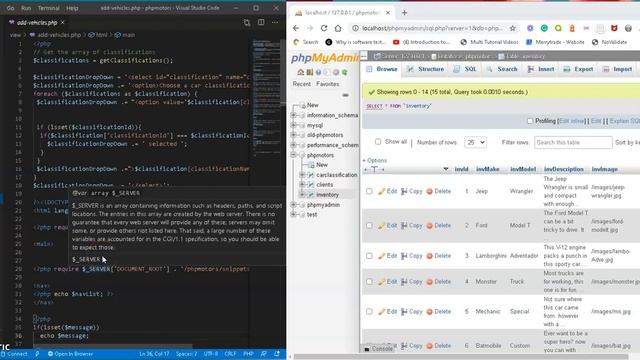Expand the mysql database node

tap(293, 125)
